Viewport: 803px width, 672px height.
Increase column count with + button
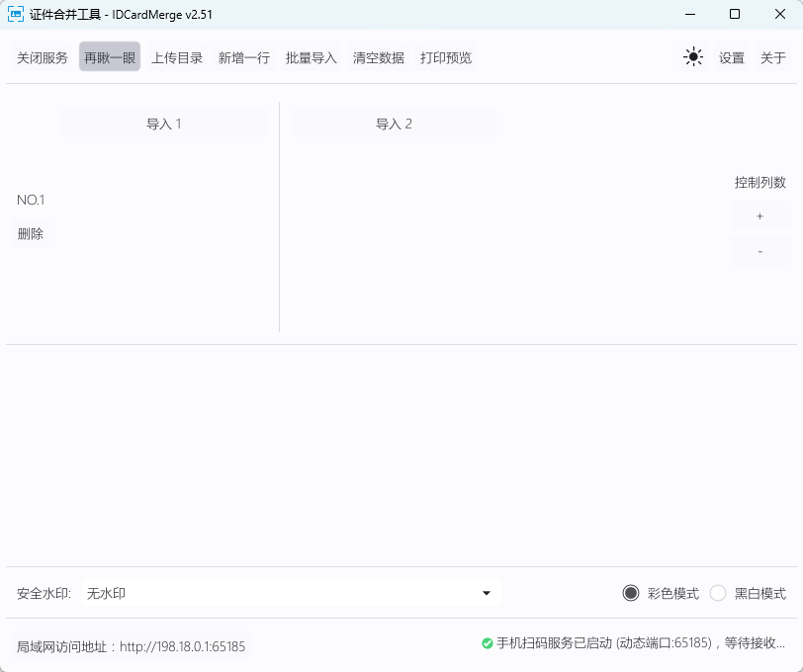[759, 216]
